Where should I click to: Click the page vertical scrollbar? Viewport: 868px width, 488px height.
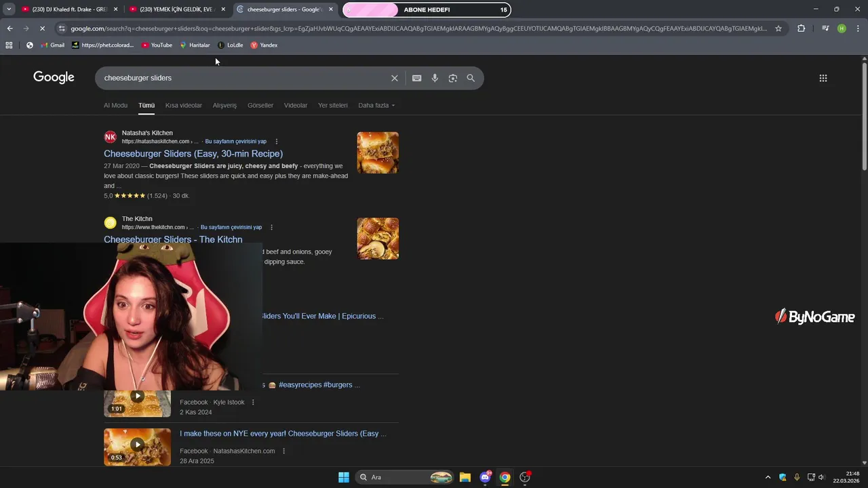click(864, 115)
